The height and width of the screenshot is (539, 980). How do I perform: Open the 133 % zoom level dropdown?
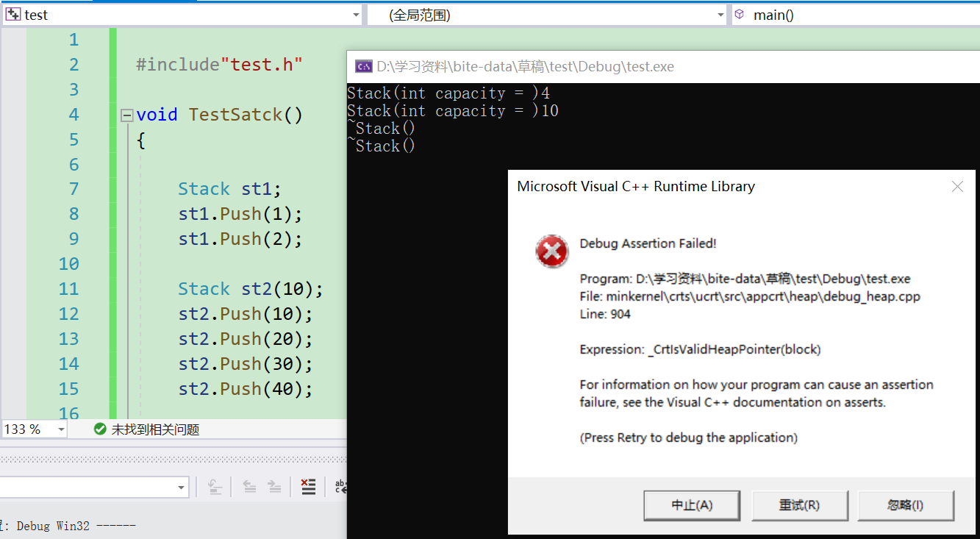60,429
